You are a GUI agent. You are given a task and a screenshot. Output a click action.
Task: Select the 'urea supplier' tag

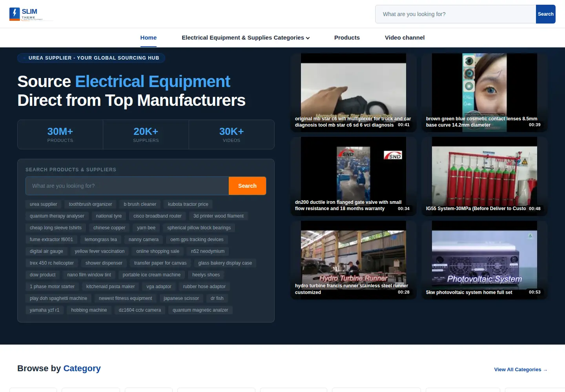tap(43, 204)
